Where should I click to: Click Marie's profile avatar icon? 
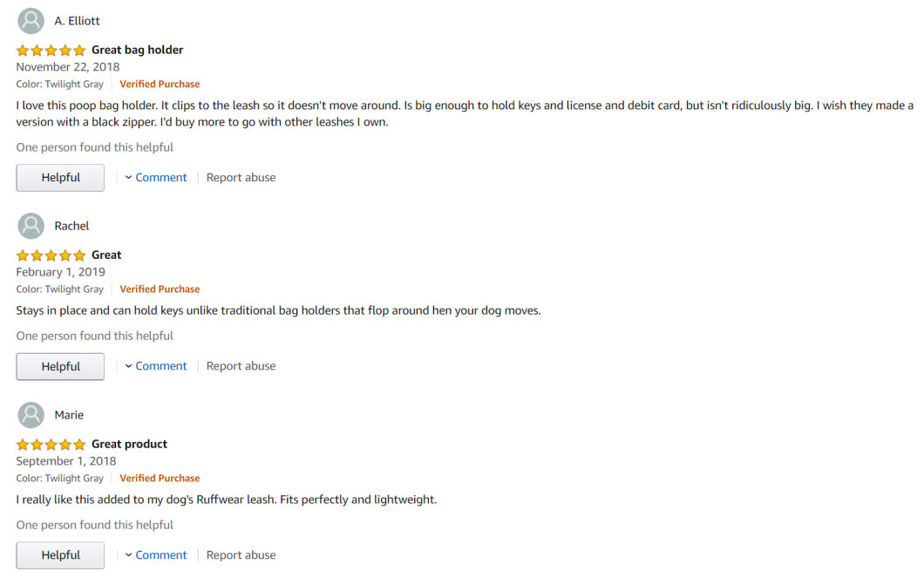click(31, 415)
